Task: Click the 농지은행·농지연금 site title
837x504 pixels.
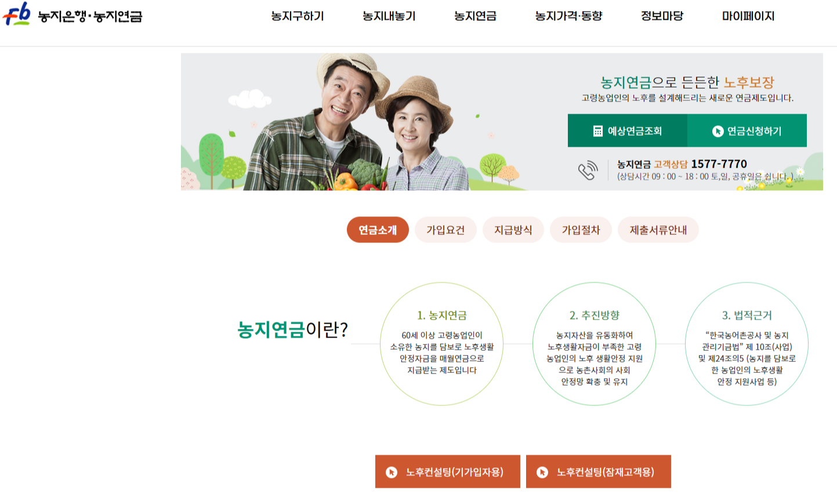Action: [x=90, y=16]
